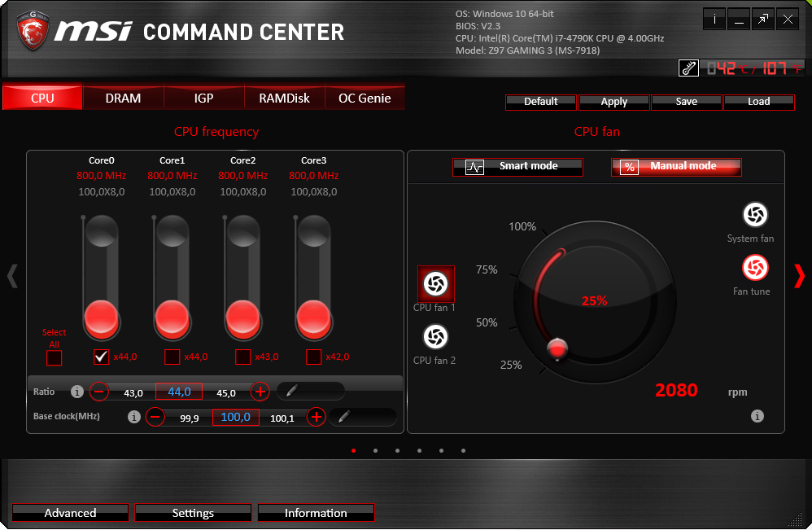This screenshot has height=530, width=812.
Task: Click the Ratio 44,0 input field
Action: click(179, 392)
